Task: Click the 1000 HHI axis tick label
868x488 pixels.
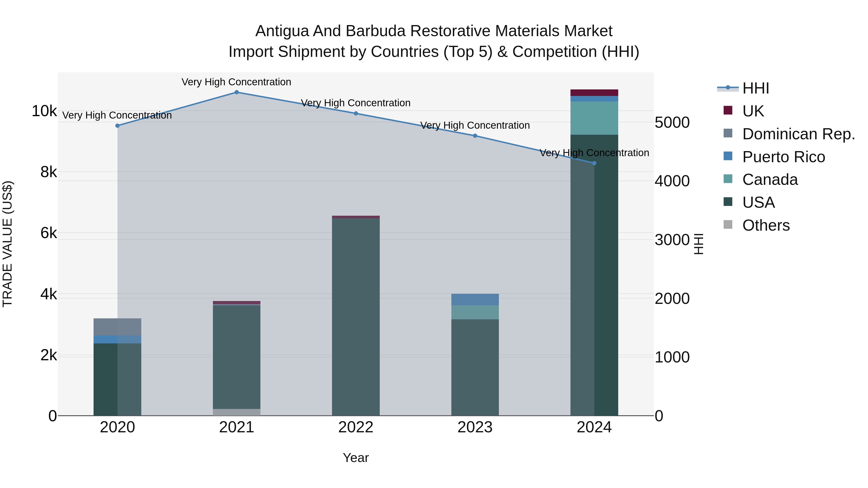Action: click(x=672, y=357)
